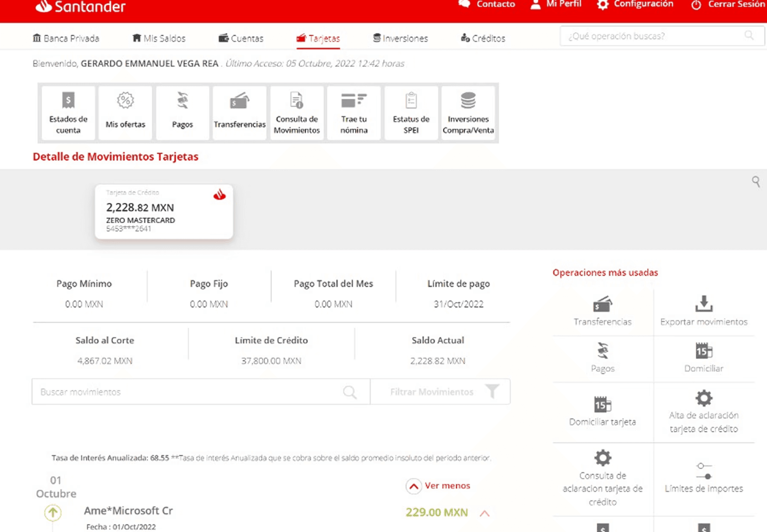Screen dimensions: 767x532
Task: Switch to Cuentas tab
Action: point(241,38)
